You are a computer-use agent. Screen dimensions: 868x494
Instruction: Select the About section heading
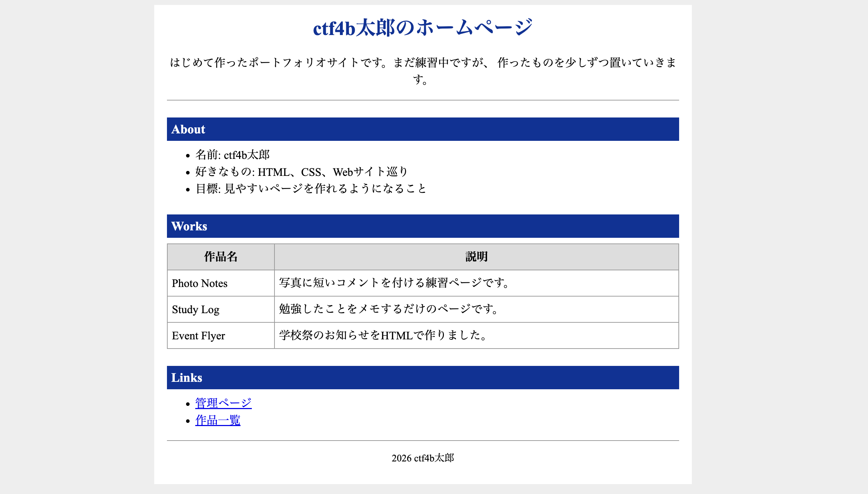(x=423, y=129)
